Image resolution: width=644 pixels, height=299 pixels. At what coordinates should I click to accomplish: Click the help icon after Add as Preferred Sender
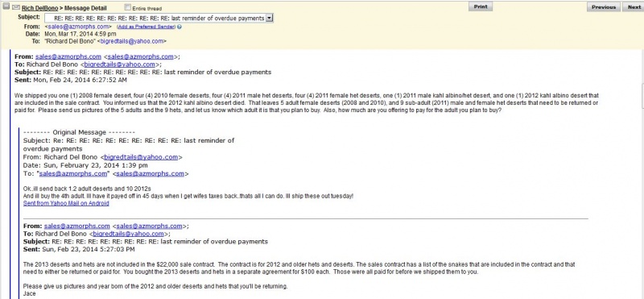pos(180,27)
